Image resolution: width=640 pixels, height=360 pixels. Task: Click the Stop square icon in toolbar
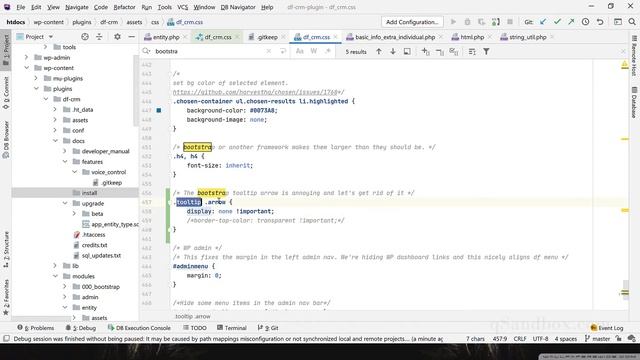pyautogui.click(x=510, y=22)
